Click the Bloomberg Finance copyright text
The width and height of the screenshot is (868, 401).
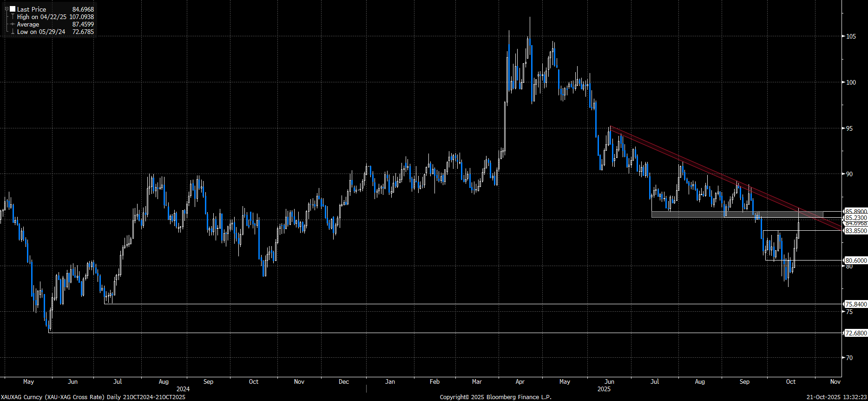point(495,397)
